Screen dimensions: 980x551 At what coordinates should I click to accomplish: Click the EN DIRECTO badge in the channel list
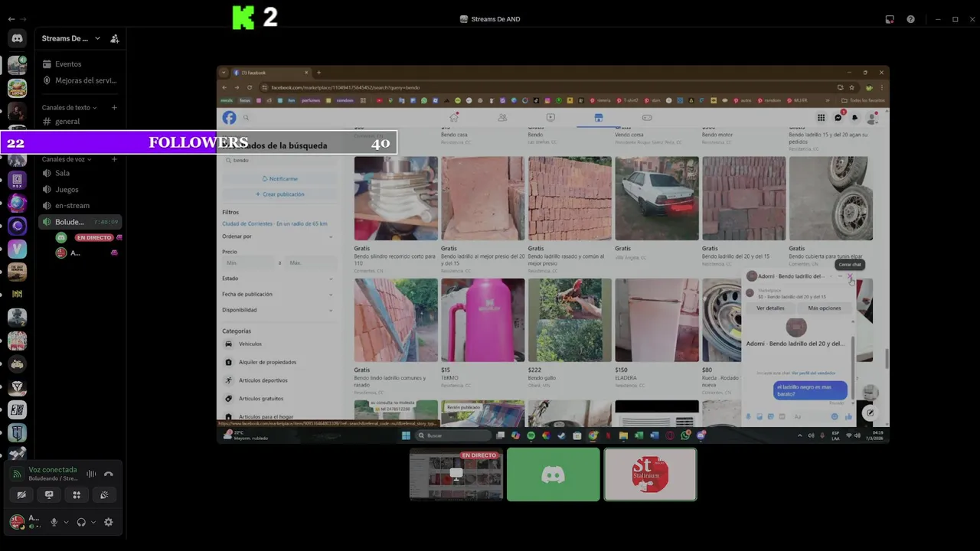coord(94,237)
